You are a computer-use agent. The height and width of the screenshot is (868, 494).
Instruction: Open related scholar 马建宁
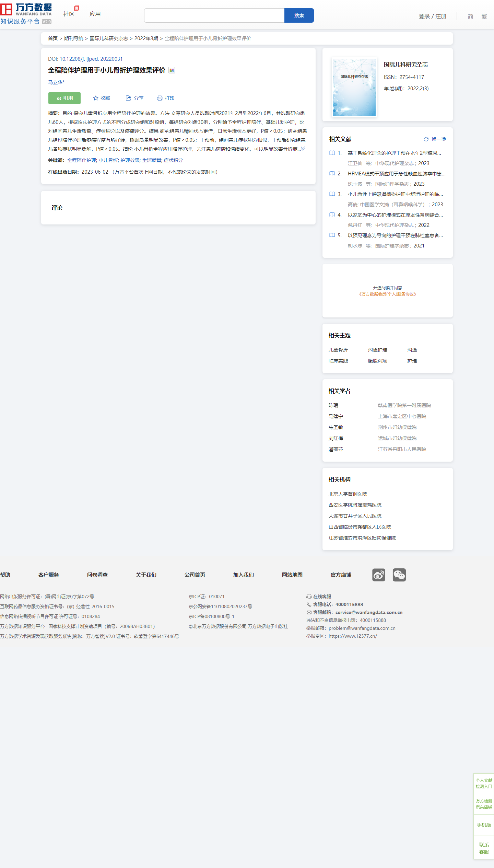point(336,416)
